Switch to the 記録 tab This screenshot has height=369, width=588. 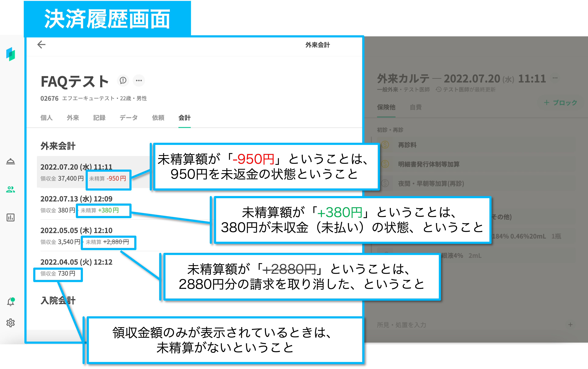tap(99, 118)
